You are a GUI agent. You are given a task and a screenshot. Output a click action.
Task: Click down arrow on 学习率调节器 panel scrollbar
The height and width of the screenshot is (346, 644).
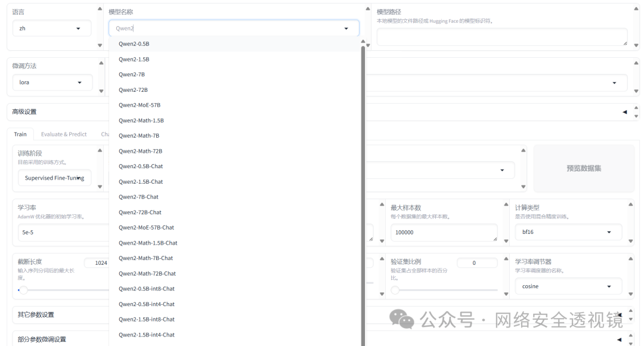tap(630, 294)
